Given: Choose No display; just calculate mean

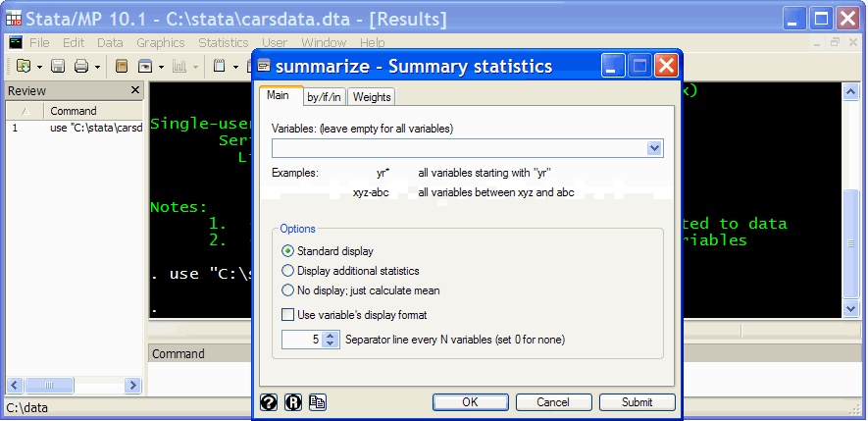Looking at the screenshot, I should [288, 290].
